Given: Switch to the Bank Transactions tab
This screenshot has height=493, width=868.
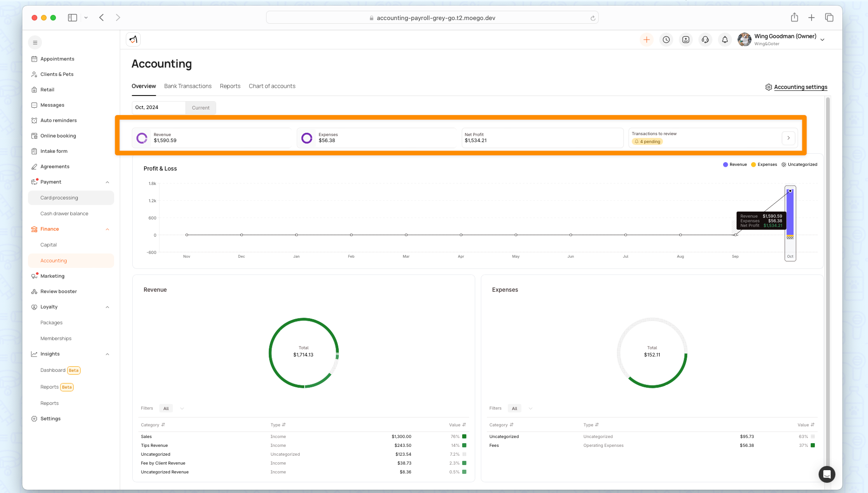Looking at the screenshot, I should coord(188,86).
